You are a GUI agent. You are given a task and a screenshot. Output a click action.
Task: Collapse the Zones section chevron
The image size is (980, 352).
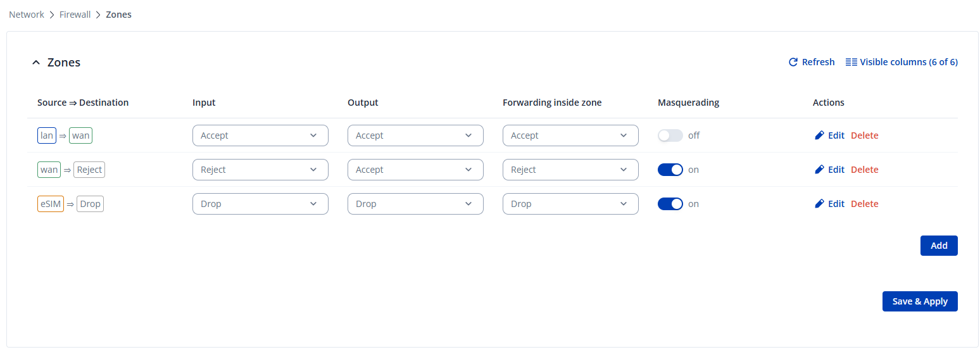coord(36,63)
